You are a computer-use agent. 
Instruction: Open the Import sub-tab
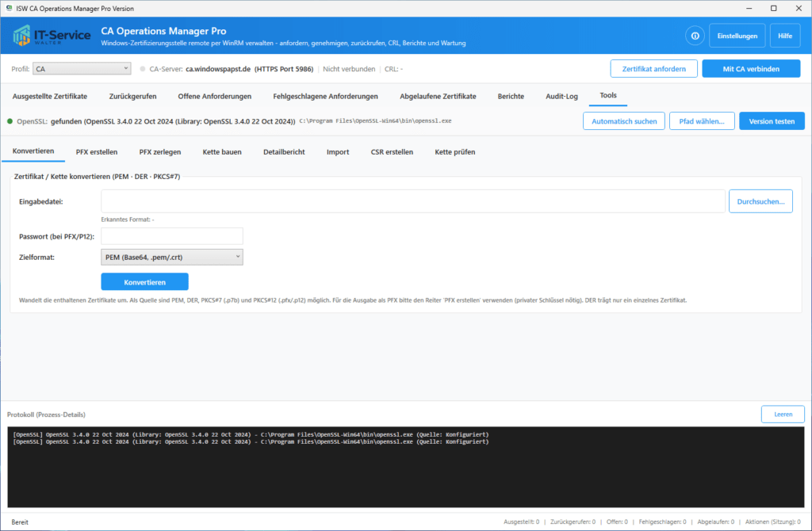(x=338, y=152)
